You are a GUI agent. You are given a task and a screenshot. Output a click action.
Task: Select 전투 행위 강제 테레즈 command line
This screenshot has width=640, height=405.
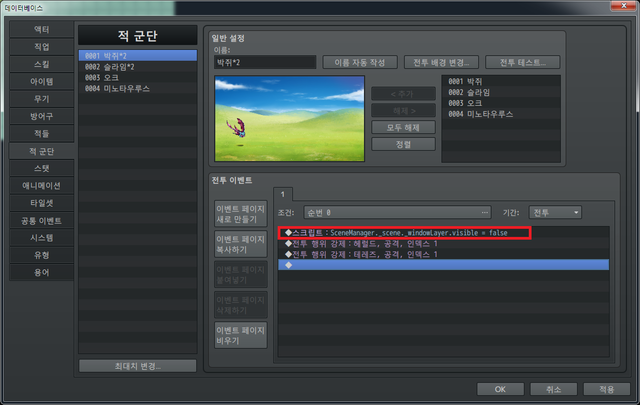tap(444, 254)
